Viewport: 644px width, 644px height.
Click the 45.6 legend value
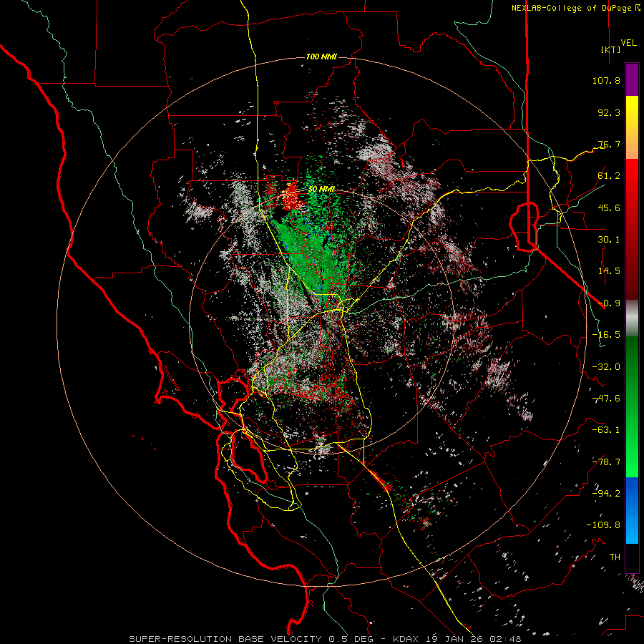609,208
